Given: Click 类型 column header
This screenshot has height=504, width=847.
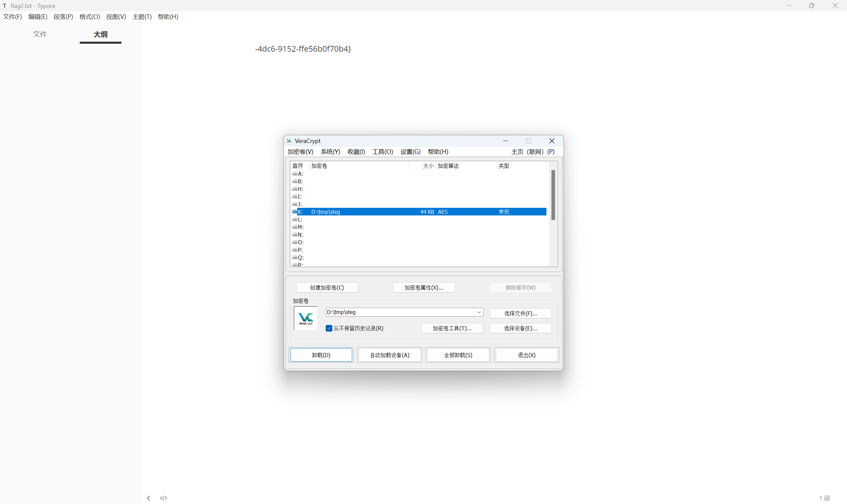Looking at the screenshot, I should pyautogui.click(x=521, y=166).
